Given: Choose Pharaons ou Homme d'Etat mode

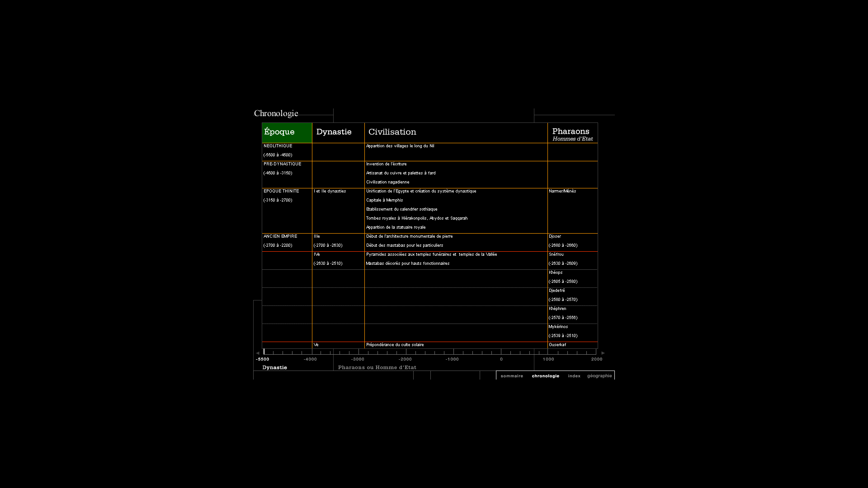Looking at the screenshot, I should [x=377, y=367].
